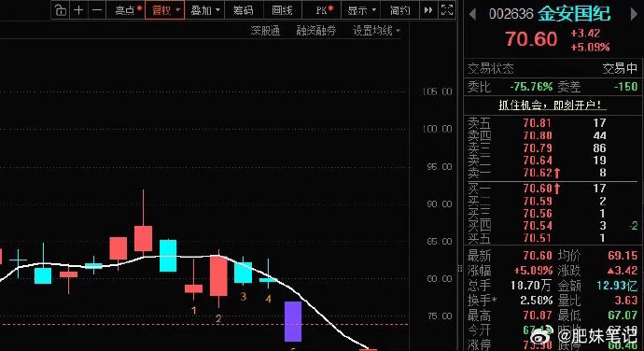This screenshot has width=644, height=351.
Task: Select buy-three price 70.56
Action: click(538, 214)
